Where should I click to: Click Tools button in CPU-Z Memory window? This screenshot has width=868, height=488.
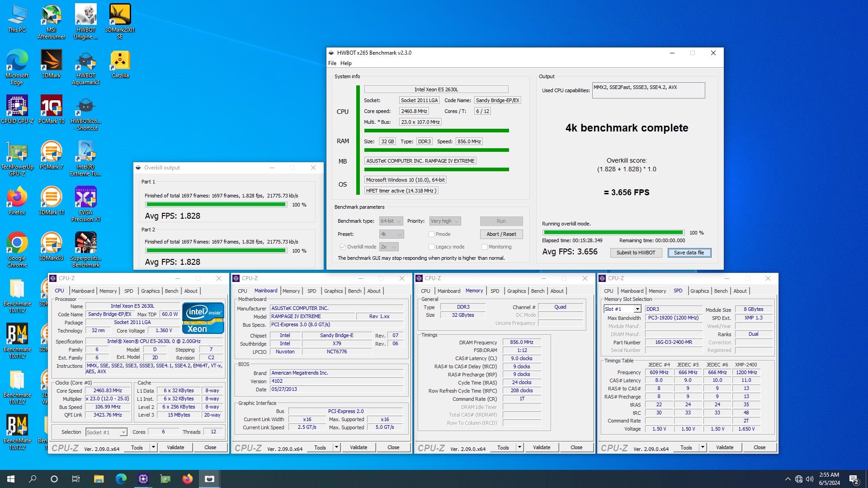click(x=503, y=447)
